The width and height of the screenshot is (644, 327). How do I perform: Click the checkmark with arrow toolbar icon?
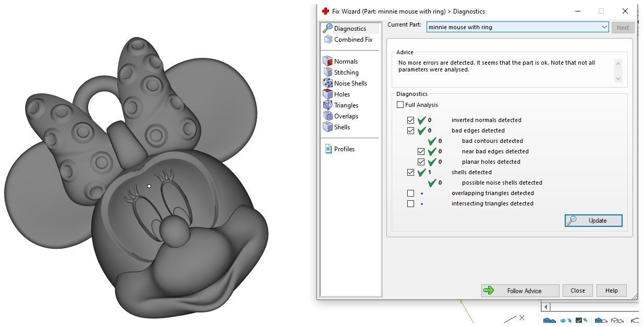(x=581, y=321)
